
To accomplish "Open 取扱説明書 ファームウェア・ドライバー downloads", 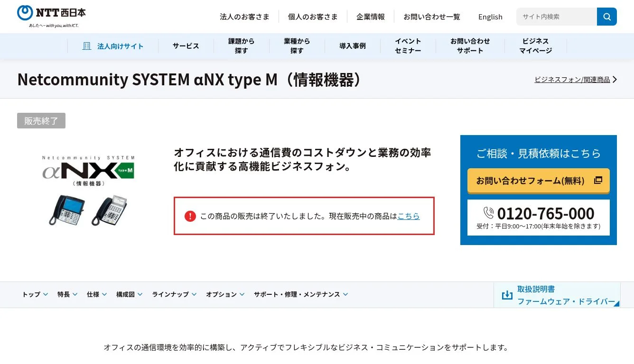I will click(x=557, y=295).
